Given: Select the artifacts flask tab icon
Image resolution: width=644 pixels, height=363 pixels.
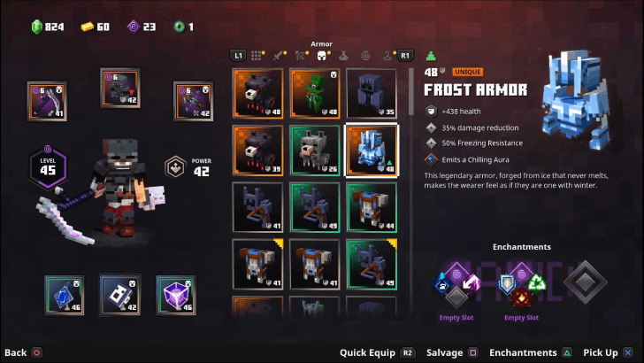Looking at the screenshot, I should pos(344,56).
